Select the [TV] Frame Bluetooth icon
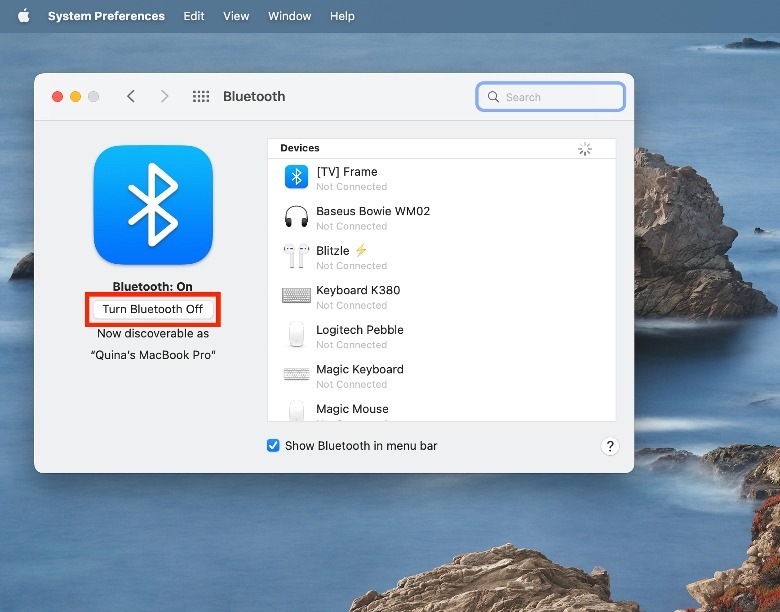The image size is (780, 612). (296, 177)
